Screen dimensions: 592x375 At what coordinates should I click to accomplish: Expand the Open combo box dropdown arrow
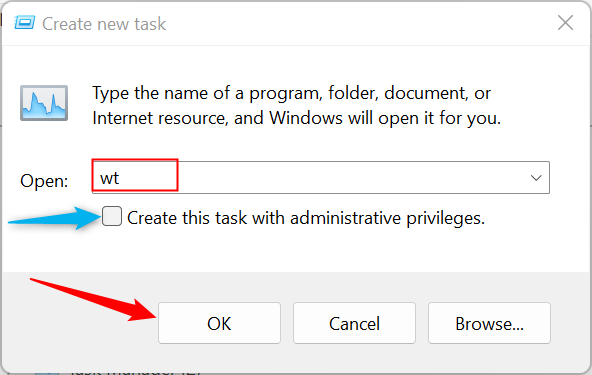pos(536,178)
